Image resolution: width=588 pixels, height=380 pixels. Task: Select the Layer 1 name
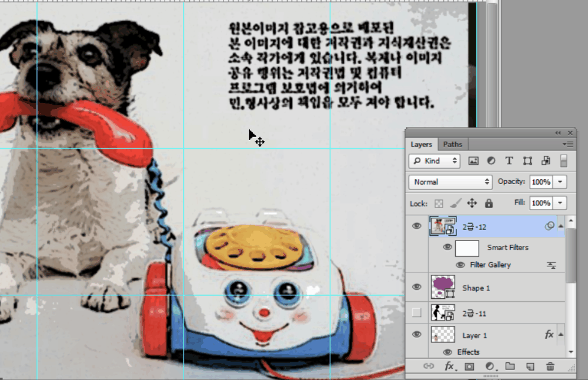(x=475, y=335)
